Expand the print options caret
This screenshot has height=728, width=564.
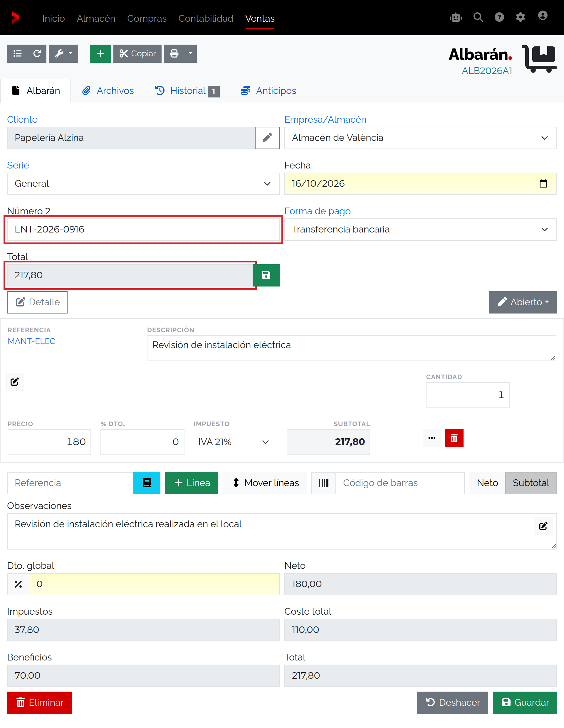[x=190, y=53]
